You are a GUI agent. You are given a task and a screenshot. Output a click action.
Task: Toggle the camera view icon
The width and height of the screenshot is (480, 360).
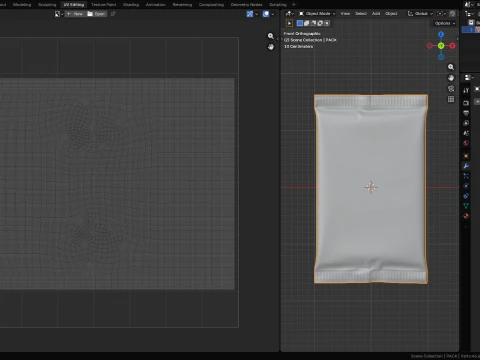point(451,89)
